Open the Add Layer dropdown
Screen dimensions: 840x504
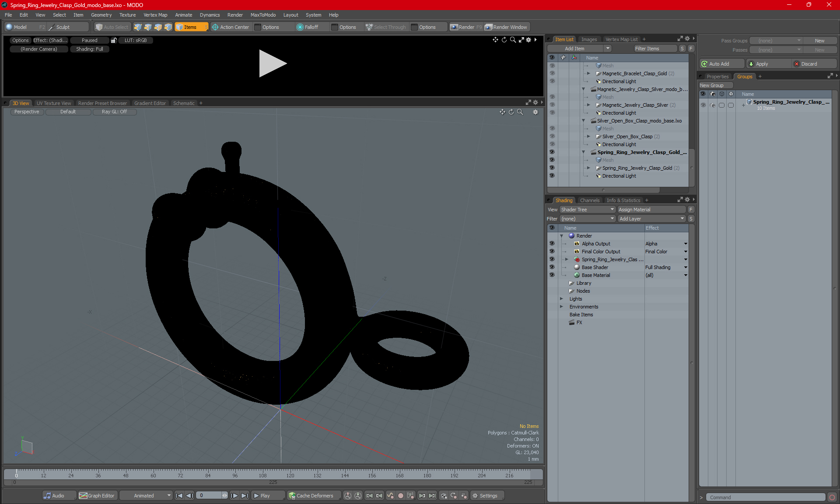[x=651, y=219]
